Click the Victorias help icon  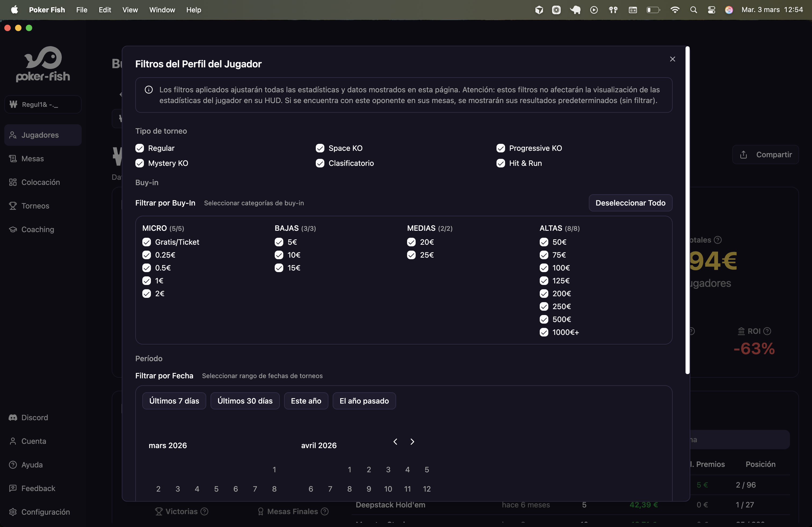(x=204, y=511)
